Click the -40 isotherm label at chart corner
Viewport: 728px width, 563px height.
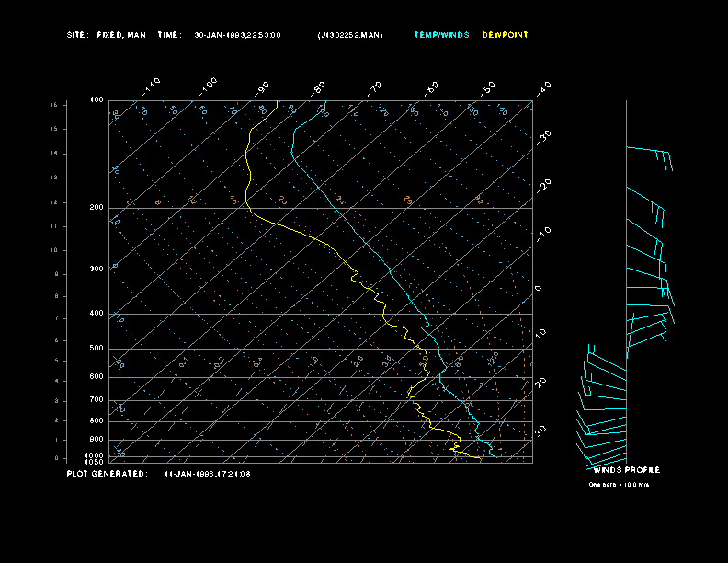click(543, 88)
